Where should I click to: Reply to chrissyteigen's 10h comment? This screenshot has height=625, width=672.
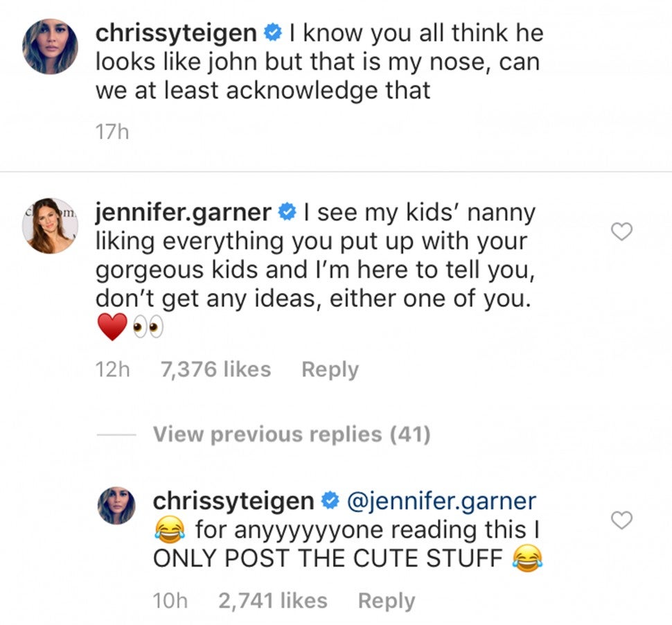[386, 601]
